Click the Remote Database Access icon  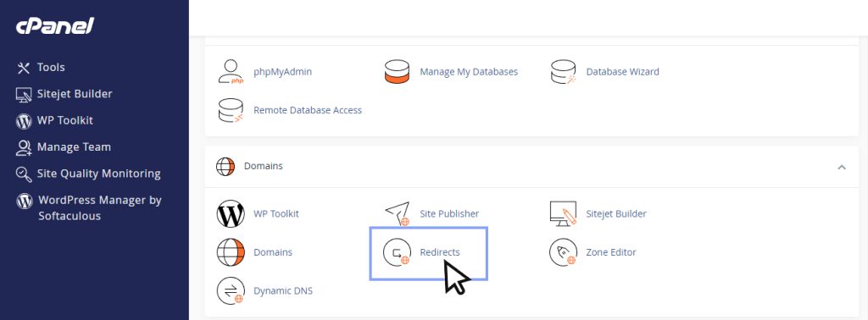(231, 111)
